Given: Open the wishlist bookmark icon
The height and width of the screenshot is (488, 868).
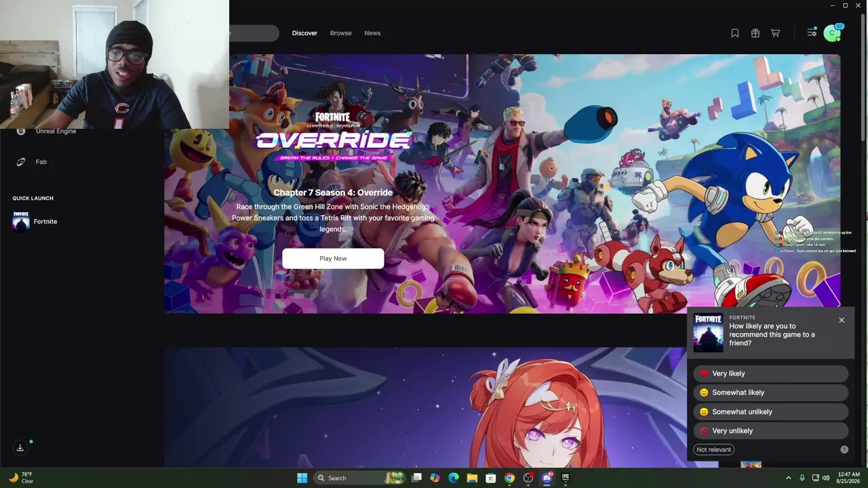Looking at the screenshot, I should click(x=735, y=33).
